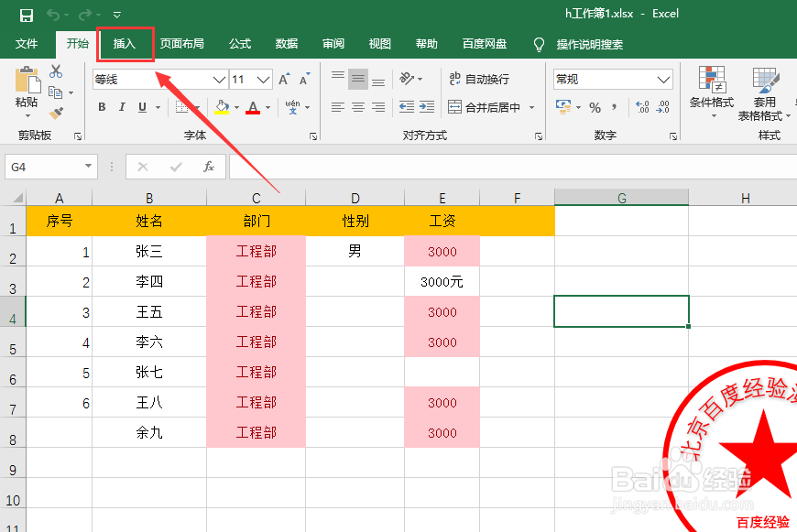
Task: Expand the 合并后居中 merge options arrow
Action: (530, 108)
